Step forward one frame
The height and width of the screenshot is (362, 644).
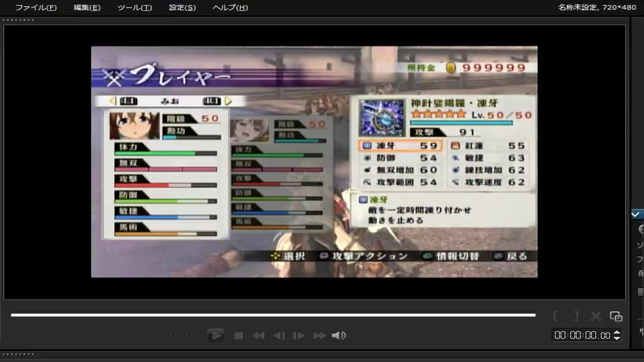[x=299, y=336]
